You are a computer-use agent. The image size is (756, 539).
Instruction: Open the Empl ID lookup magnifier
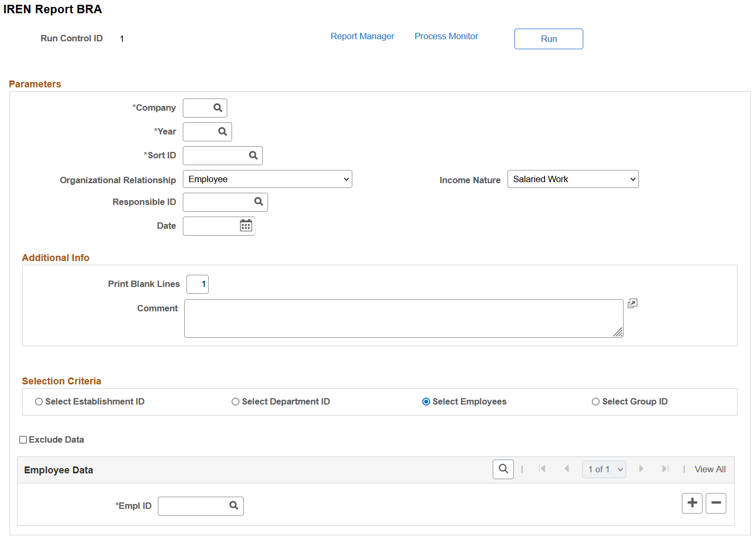[x=234, y=506]
